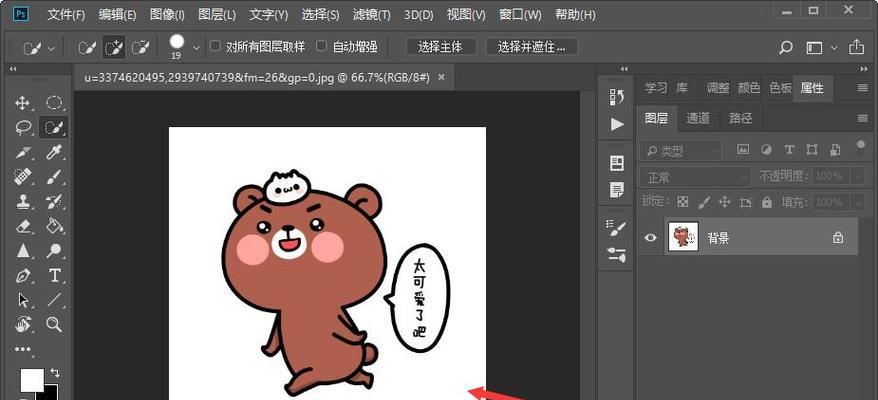The height and width of the screenshot is (400, 878).
Task: Toggle pixel layer filter icon
Action: pos(743,150)
